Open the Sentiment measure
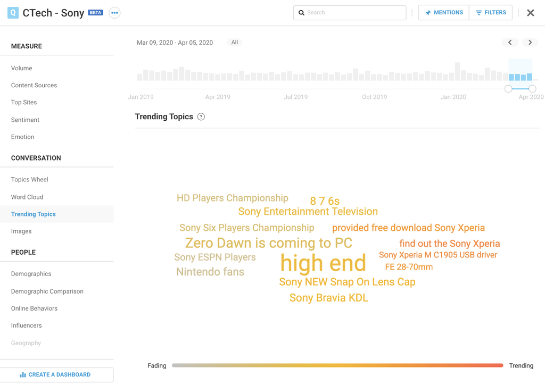Image resolution: width=545 pixels, height=392 pixels. tap(25, 120)
